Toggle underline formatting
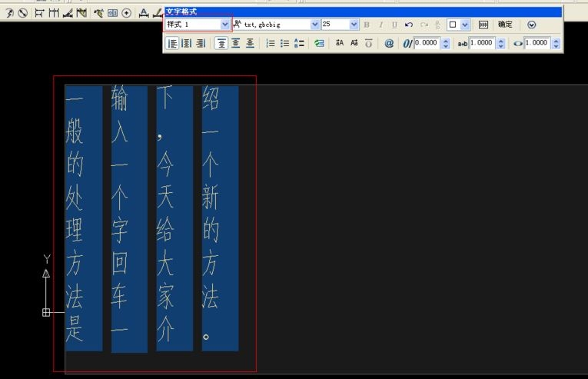The image size is (588, 379). 394,25
